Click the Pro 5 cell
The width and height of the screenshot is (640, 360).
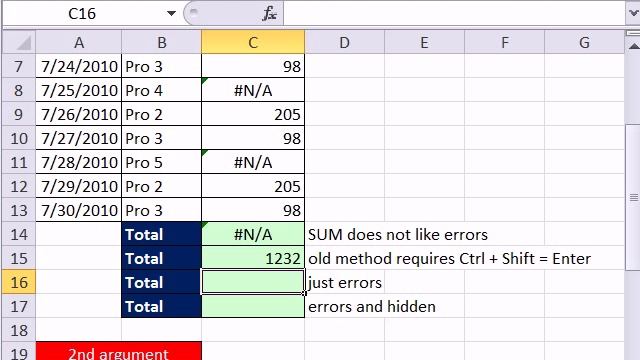[x=162, y=162]
